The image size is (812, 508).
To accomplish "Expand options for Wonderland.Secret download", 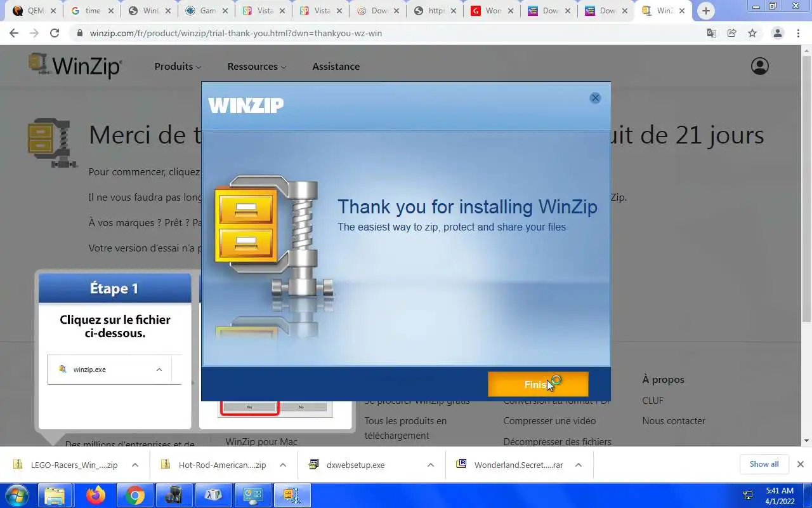I will pyautogui.click(x=579, y=465).
